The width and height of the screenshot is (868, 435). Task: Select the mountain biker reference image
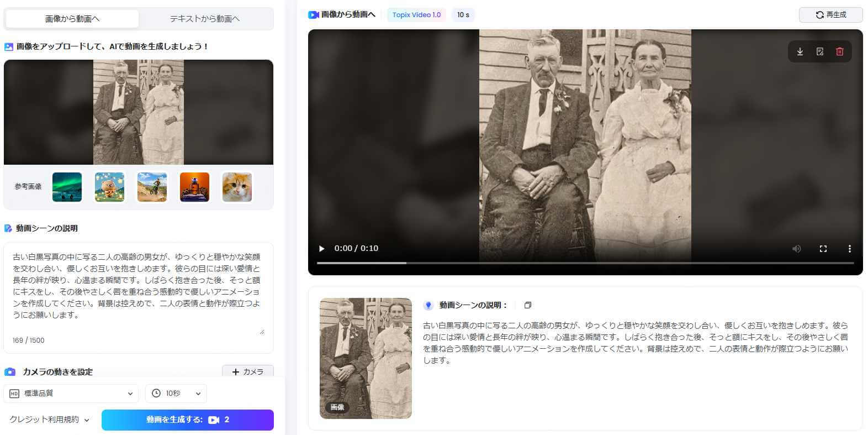coord(152,187)
